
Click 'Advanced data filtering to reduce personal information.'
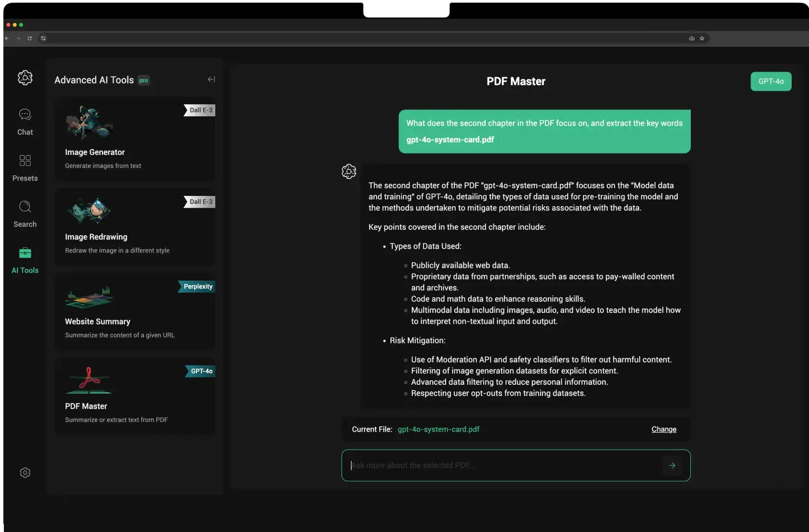(x=509, y=382)
